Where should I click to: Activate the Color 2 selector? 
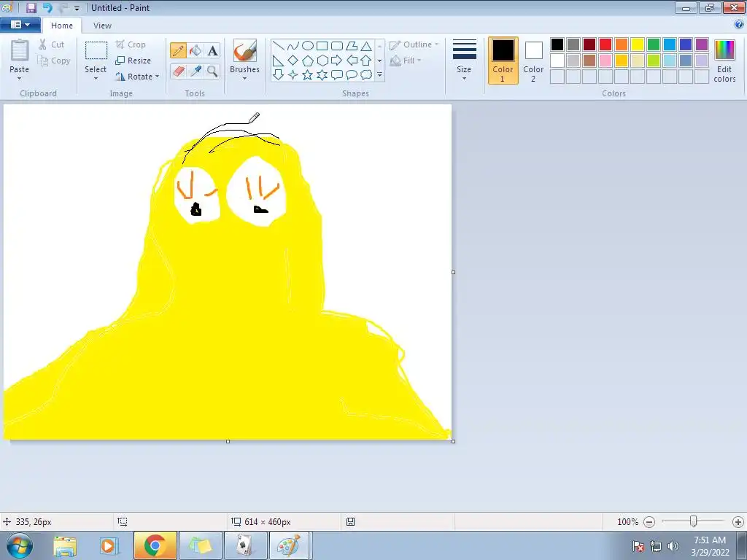533,61
